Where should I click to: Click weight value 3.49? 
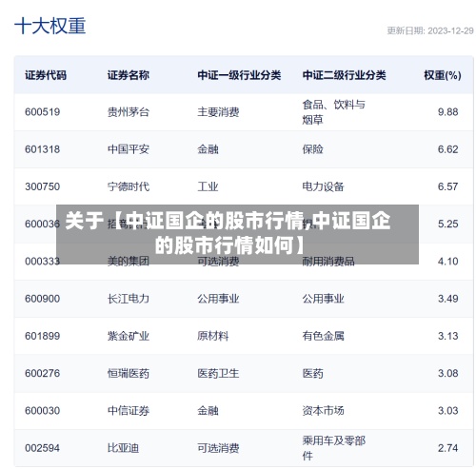point(447,299)
